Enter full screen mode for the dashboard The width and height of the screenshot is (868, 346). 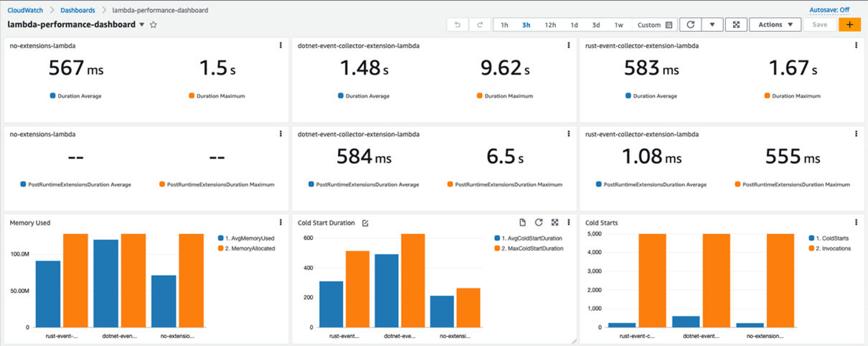[x=735, y=25]
